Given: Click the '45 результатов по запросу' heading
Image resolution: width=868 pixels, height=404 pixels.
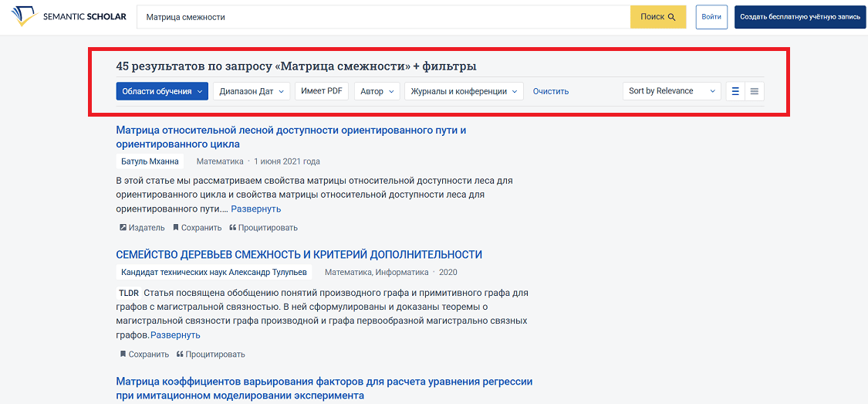Looking at the screenshot, I should pyautogui.click(x=296, y=66).
